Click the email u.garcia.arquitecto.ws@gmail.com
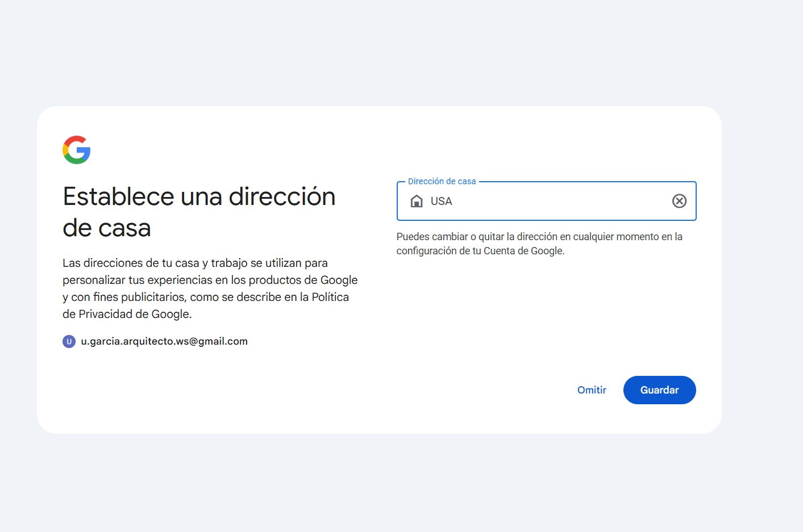Image resolution: width=803 pixels, height=532 pixels. point(165,341)
